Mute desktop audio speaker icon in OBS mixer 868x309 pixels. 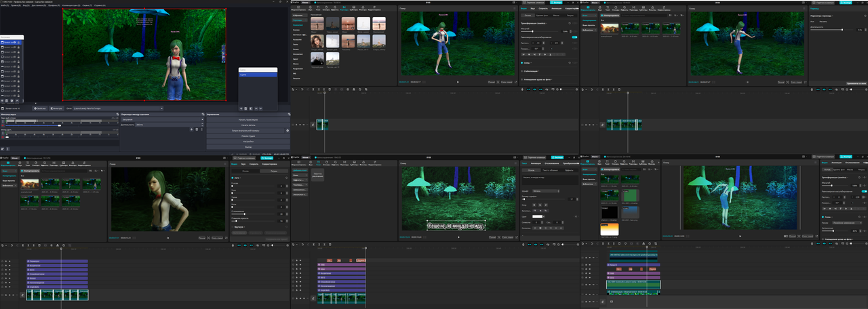3,125
